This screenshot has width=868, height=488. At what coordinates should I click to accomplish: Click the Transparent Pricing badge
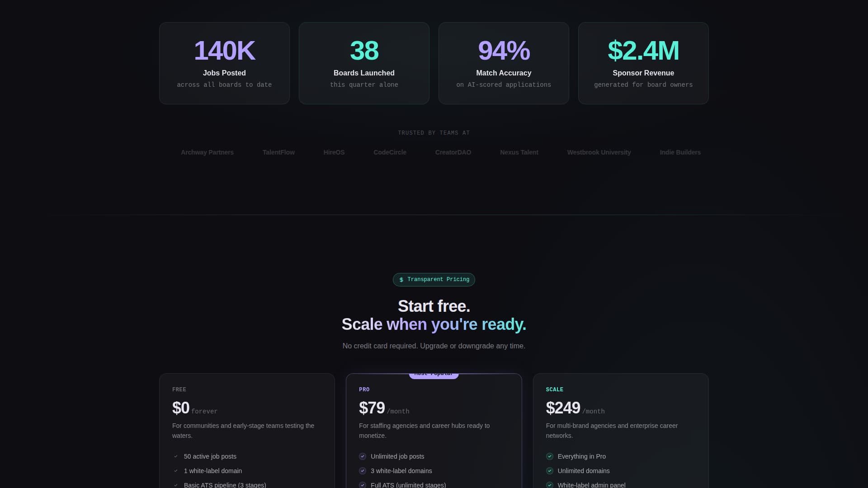(x=434, y=280)
